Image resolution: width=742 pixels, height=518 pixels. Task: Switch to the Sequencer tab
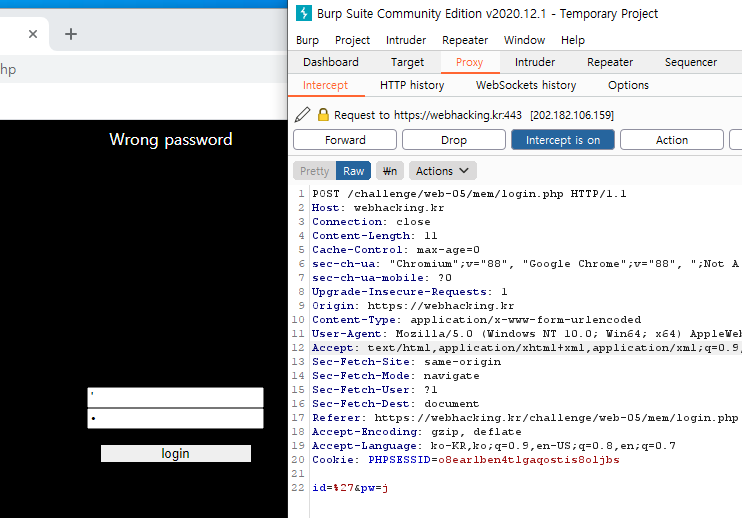(x=691, y=62)
